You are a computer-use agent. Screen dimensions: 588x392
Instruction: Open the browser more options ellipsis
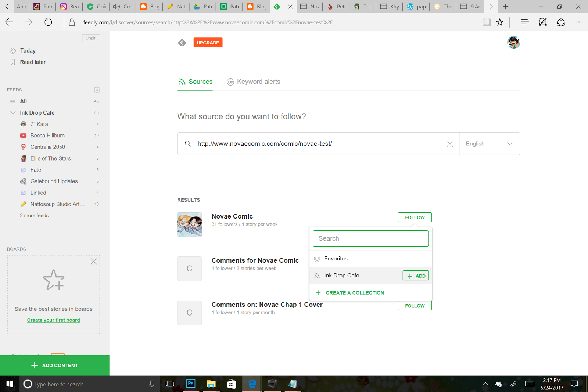click(x=579, y=22)
